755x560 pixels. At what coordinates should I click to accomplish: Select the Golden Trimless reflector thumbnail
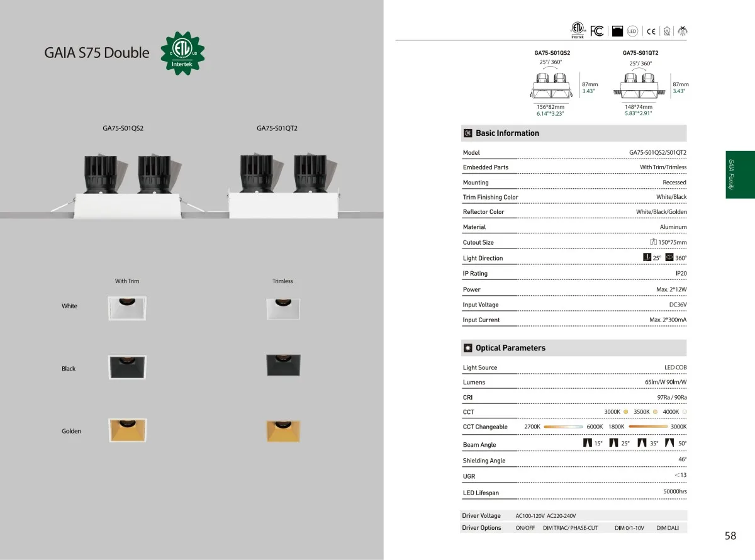pos(282,431)
